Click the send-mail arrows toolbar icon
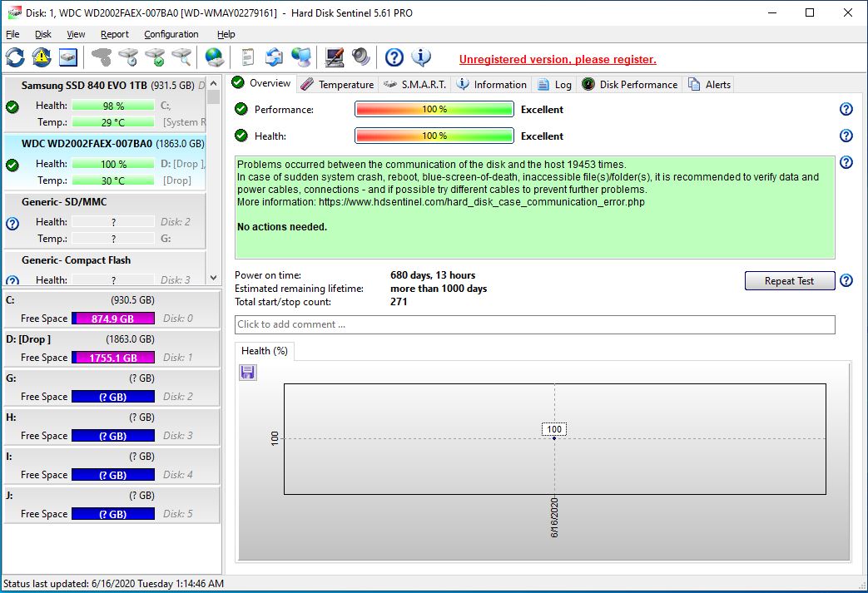The width and height of the screenshot is (868, 593). point(274,57)
